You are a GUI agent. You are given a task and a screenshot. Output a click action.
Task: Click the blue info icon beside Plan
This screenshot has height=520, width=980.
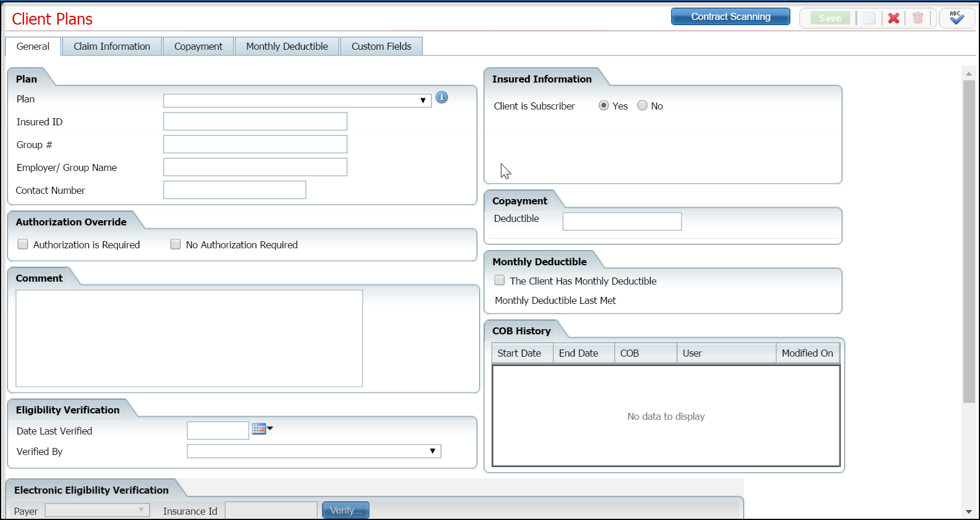442,98
